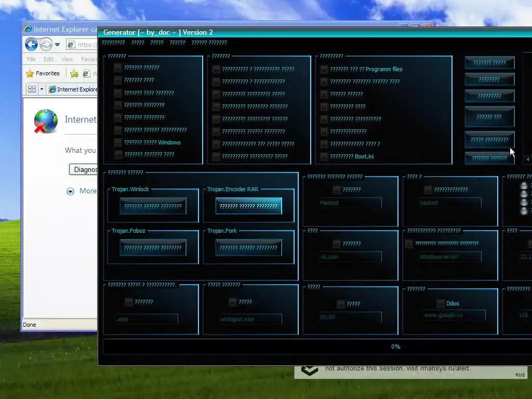The width and height of the screenshot is (532, 399).
Task: Select the first radio button at the right edge
Action: coord(524,185)
